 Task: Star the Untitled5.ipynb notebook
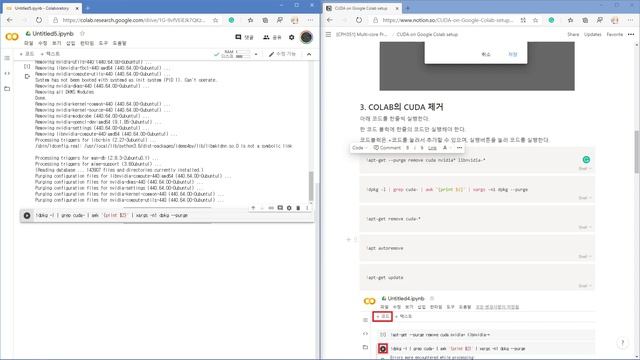tap(82, 33)
